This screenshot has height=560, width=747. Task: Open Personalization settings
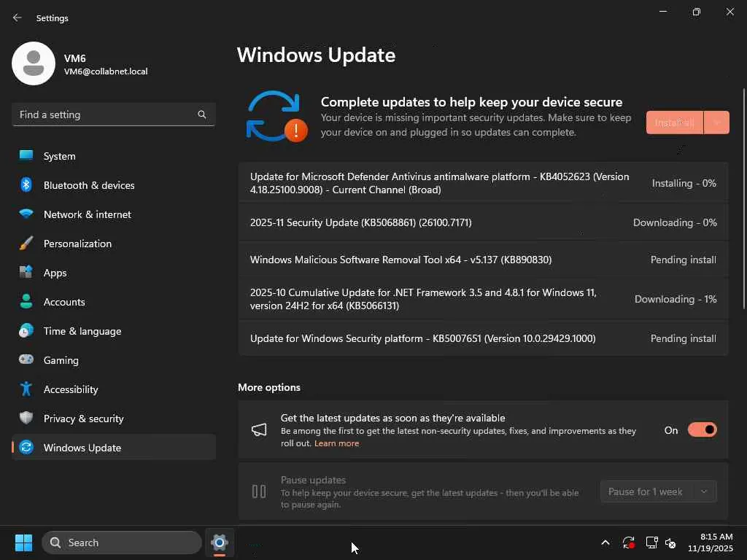(114, 244)
